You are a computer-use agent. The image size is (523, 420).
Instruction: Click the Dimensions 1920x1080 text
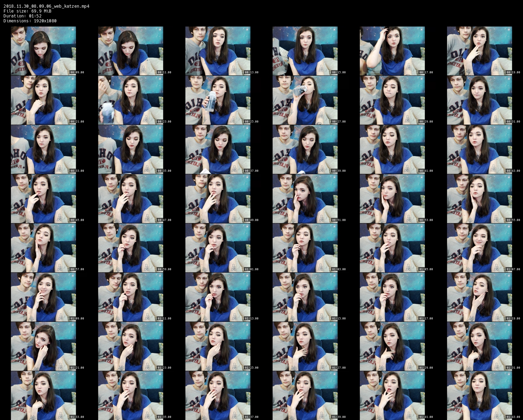point(30,21)
